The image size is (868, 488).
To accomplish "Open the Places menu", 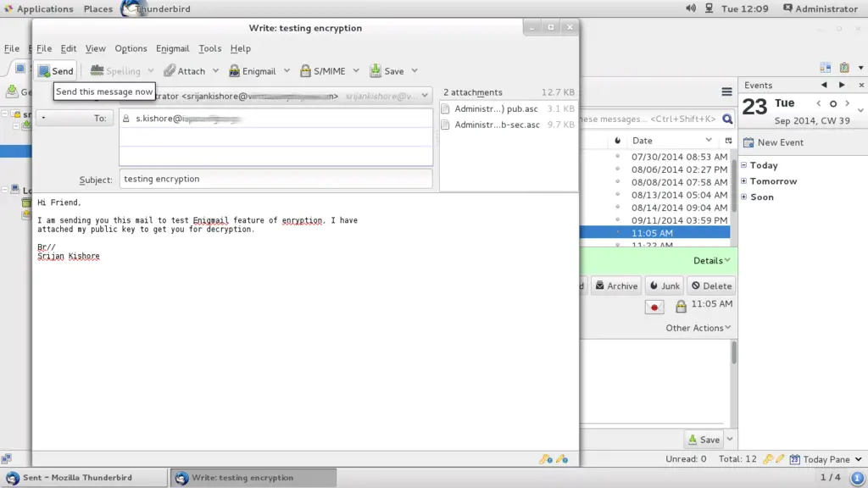I will (x=98, y=8).
